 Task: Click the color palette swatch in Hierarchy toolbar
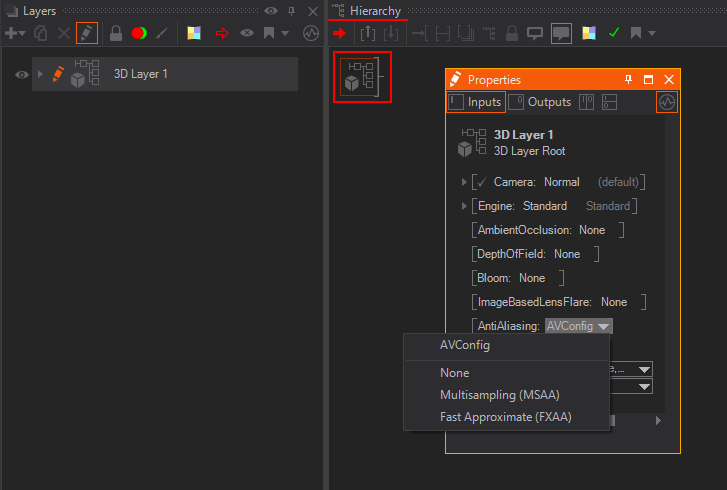point(590,33)
